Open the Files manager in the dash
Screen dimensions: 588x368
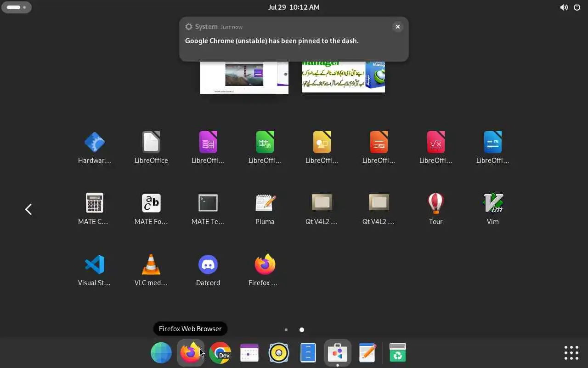[x=308, y=353]
